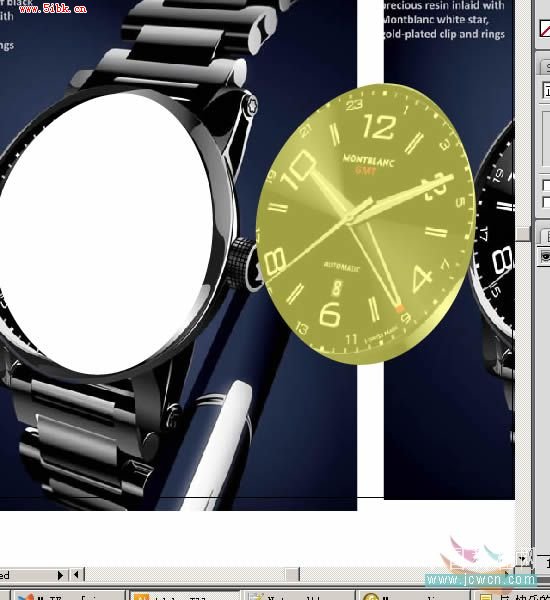Screen dimensions: 550x600
Task: Tick the upper empty checkbox in right panel
Action: tap(547, 186)
